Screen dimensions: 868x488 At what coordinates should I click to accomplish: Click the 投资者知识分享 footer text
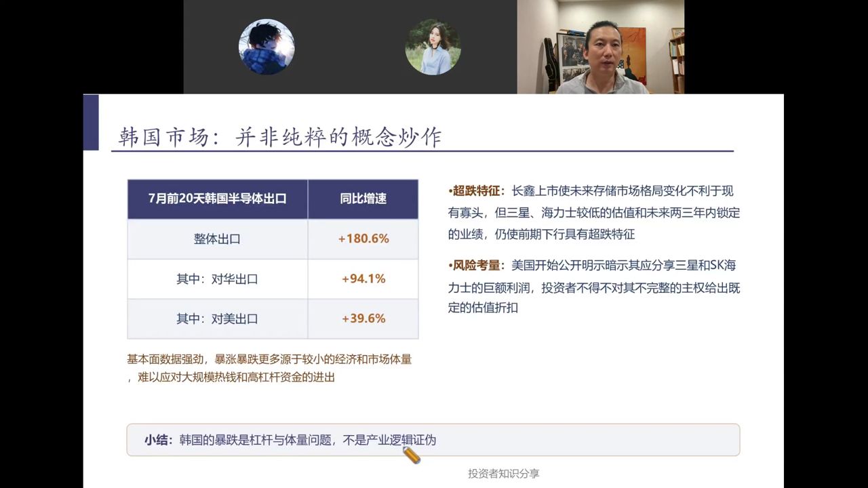(x=504, y=474)
